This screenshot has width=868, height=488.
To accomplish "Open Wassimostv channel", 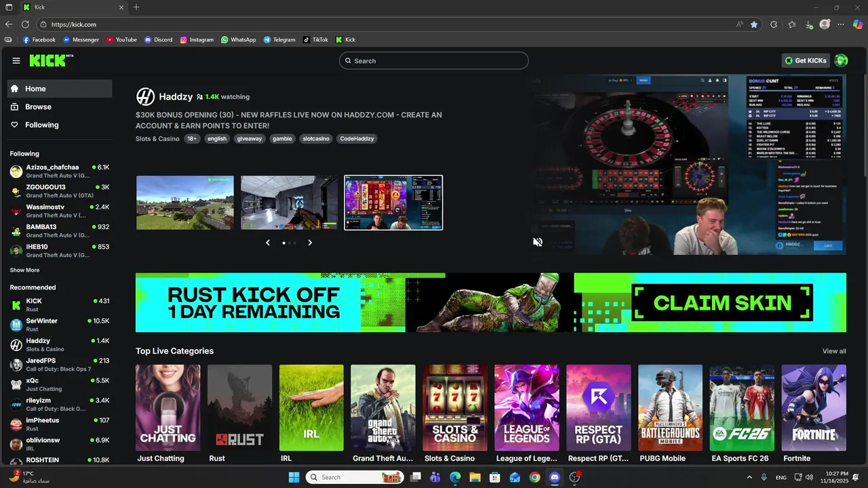I will point(60,211).
